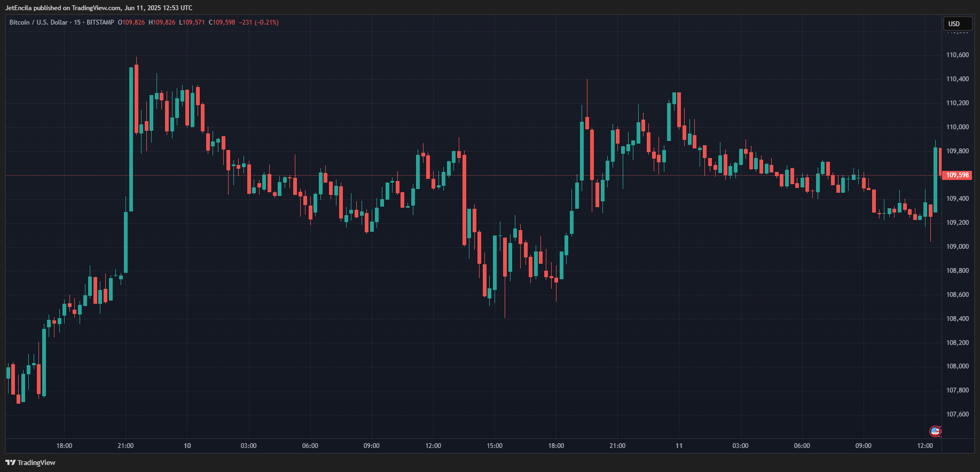Image resolution: width=980 pixels, height=472 pixels.
Task: Click the 110,600 price axis label
Action: click(x=958, y=55)
